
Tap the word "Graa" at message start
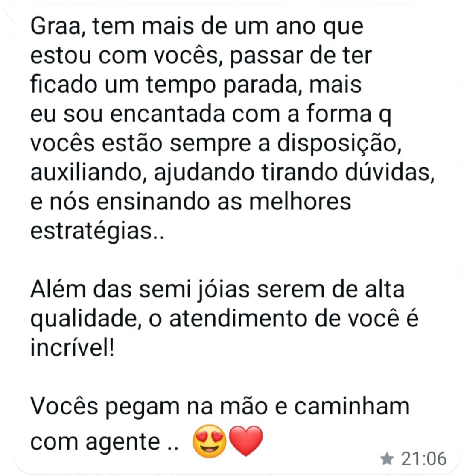point(56,26)
